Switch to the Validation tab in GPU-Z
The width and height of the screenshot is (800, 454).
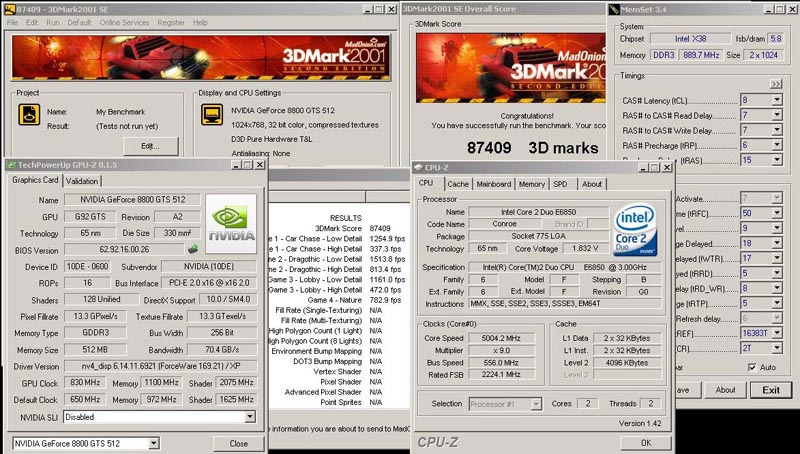82,181
